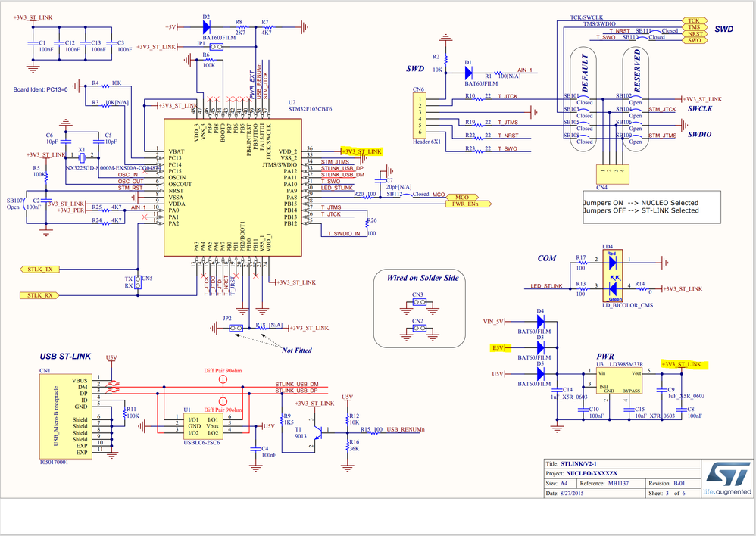This screenshot has height=536, width=756.
Task: Select the D2 diode symbol near +5V
Action: (207, 27)
